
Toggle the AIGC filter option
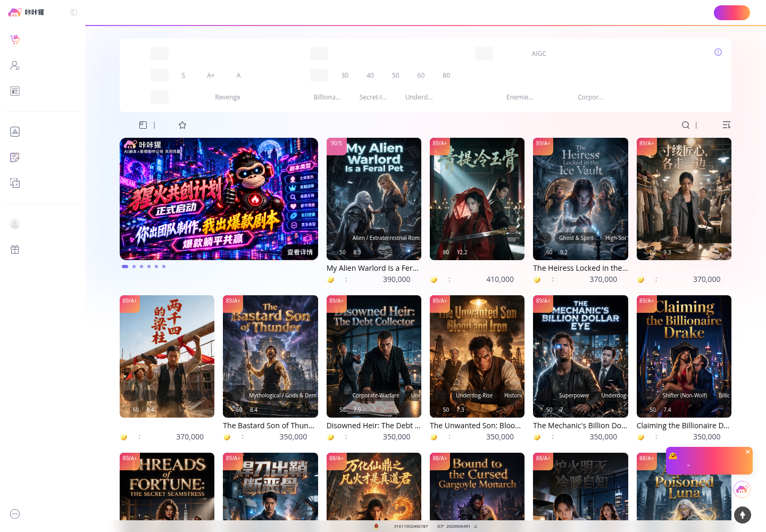point(539,54)
